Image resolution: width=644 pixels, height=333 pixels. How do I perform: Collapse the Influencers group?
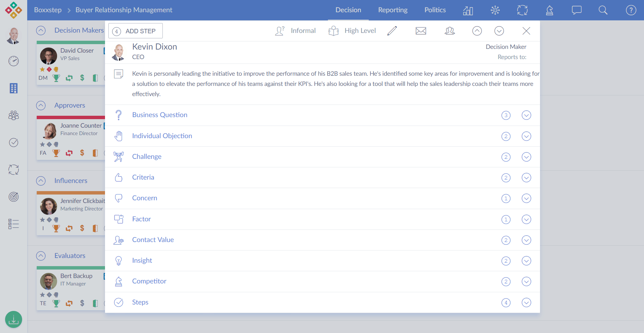(x=41, y=181)
